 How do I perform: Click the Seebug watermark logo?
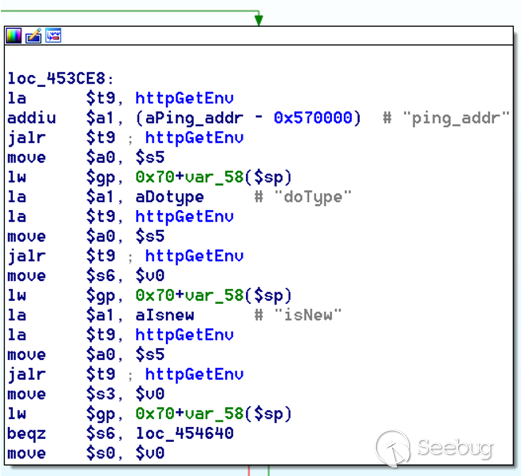[x=435, y=448]
